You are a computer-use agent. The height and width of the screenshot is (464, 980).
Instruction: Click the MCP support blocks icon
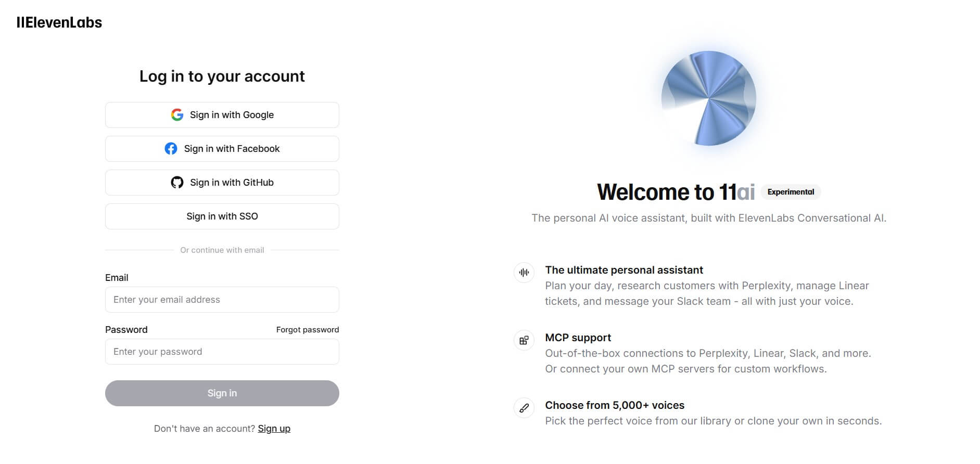(x=524, y=340)
